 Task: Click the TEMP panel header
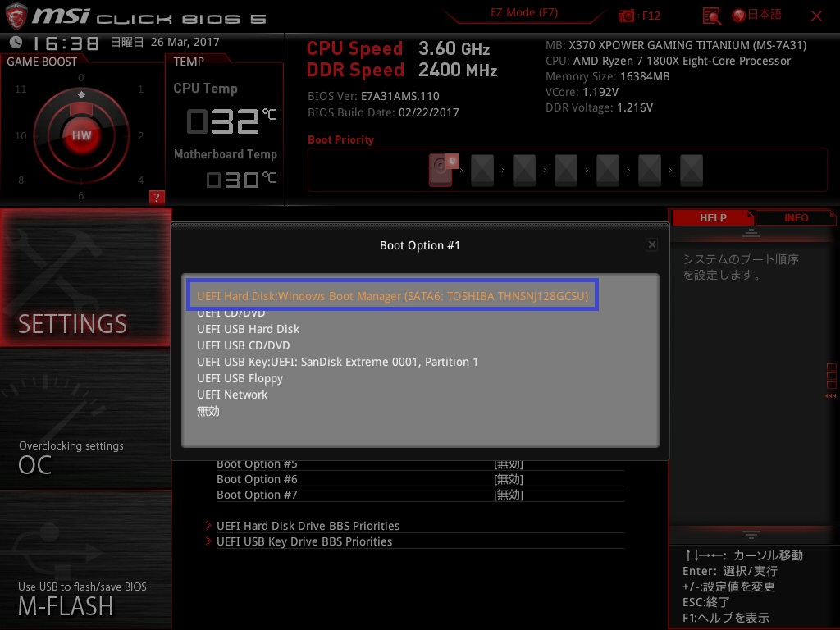189,62
